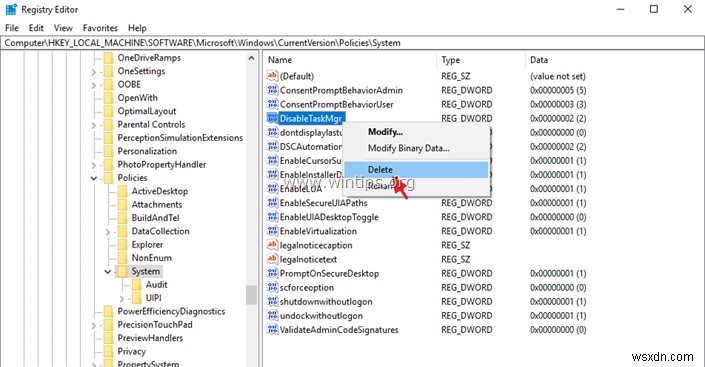Viewport: 705px width, 367px height.
Task: Expand the DataCollection key
Action: pos(108,232)
